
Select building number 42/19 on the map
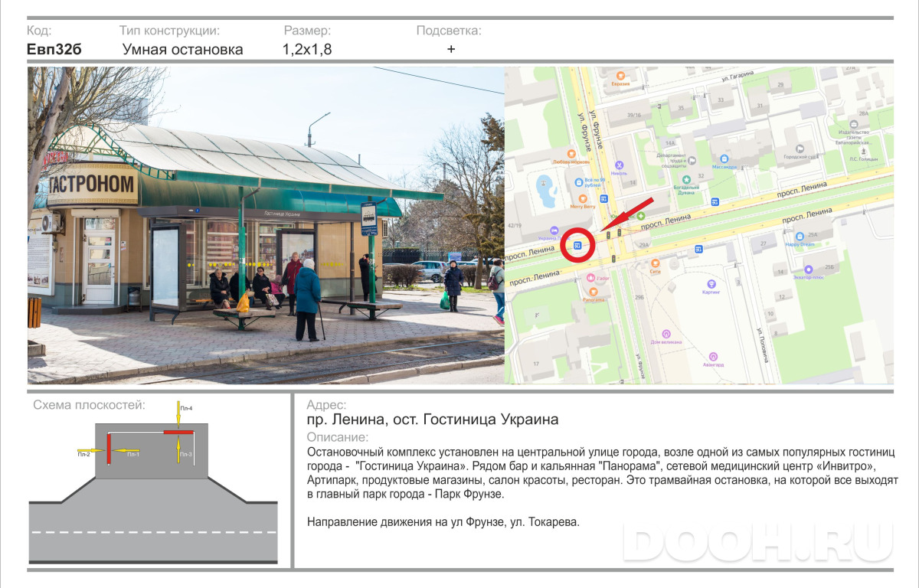(x=515, y=225)
